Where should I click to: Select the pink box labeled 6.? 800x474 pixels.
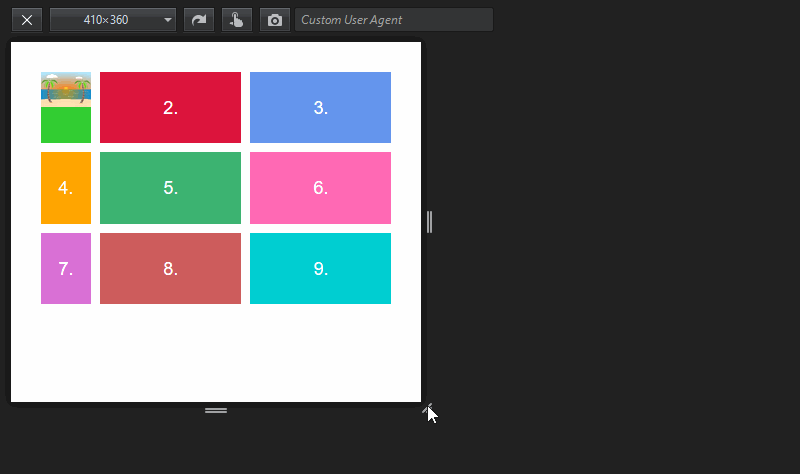pyautogui.click(x=320, y=188)
